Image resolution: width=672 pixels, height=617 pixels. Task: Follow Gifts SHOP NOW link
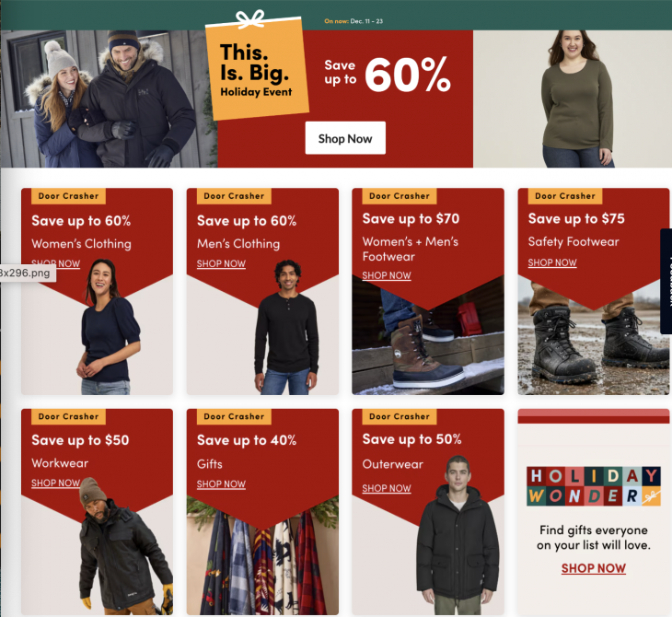(221, 484)
